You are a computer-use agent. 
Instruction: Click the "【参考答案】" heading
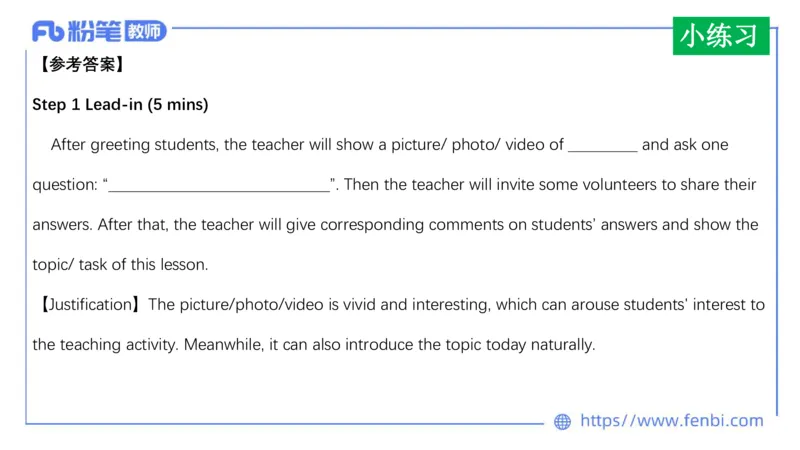click(80, 65)
